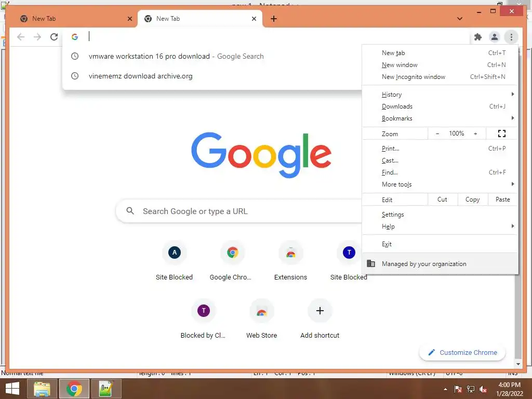Viewport: 532px width, 399px height.
Task: Open the Google Chro... shortcut
Action: (x=232, y=261)
